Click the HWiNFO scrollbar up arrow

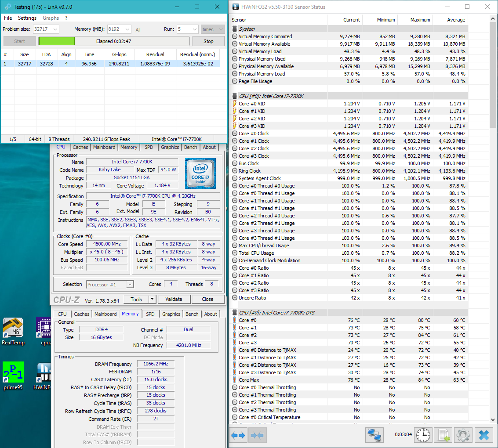[x=493, y=18]
